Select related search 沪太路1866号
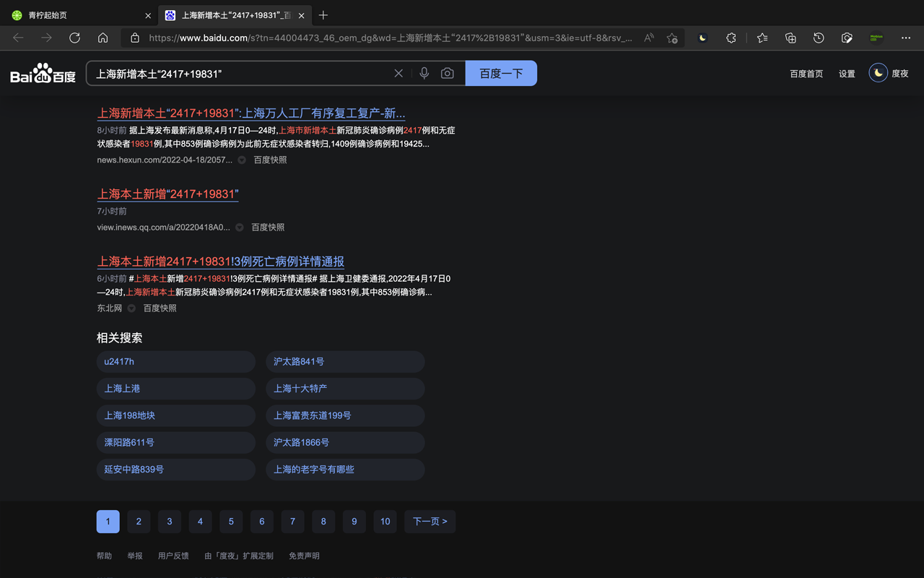 pyautogui.click(x=345, y=442)
